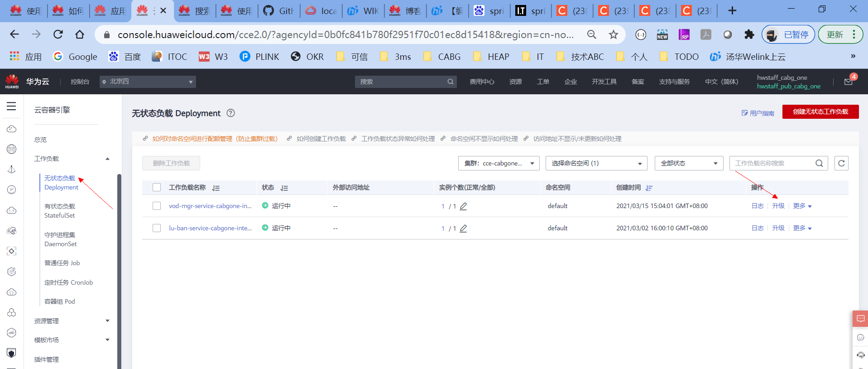The image size is (868, 369).
Task: Open a new browser tab
Action: coord(732,10)
